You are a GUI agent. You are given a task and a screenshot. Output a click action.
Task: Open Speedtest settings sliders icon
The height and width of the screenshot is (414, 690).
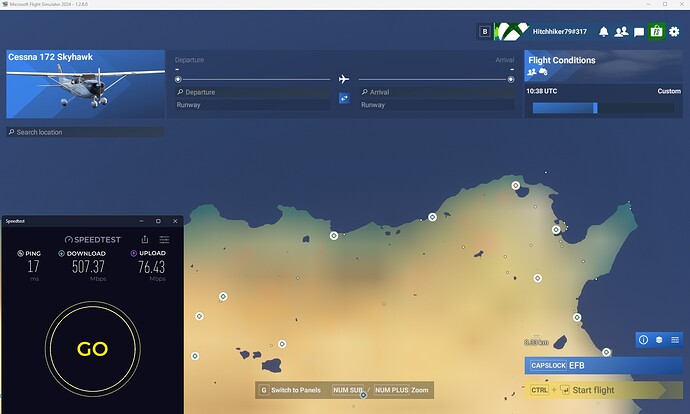tap(164, 239)
